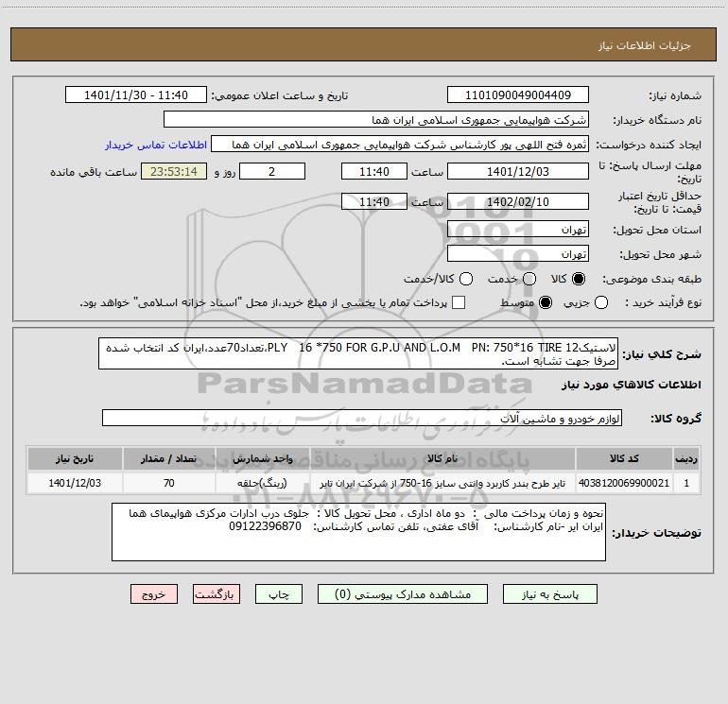This screenshot has width=728, height=704.
Task: Click the tire product name cell
Action: tap(442, 483)
